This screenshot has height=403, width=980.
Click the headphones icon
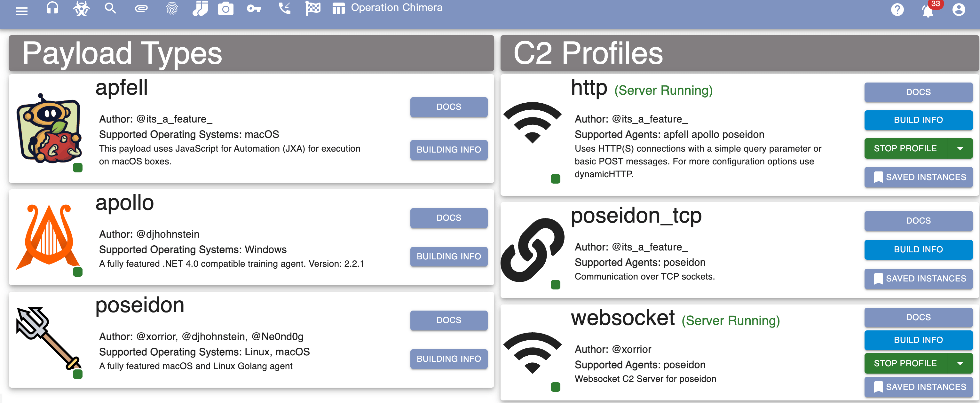tap(52, 8)
